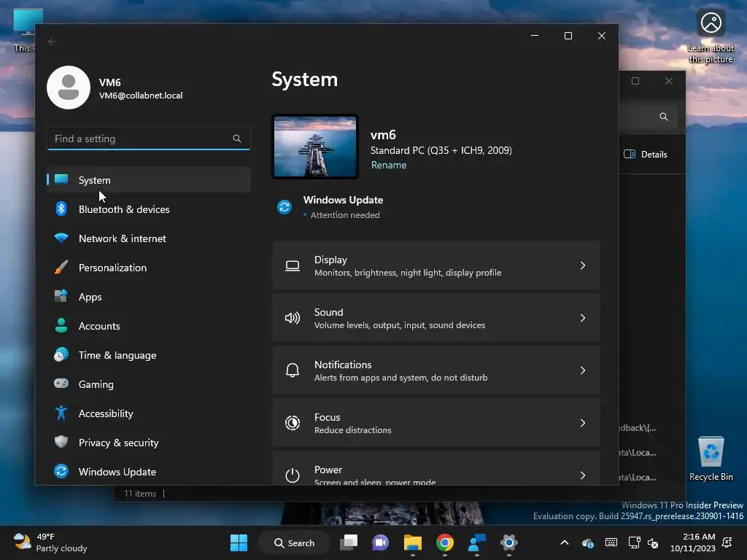The width and height of the screenshot is (747, 560).
Task: Open Time & language settings
Action: (149, 355)
